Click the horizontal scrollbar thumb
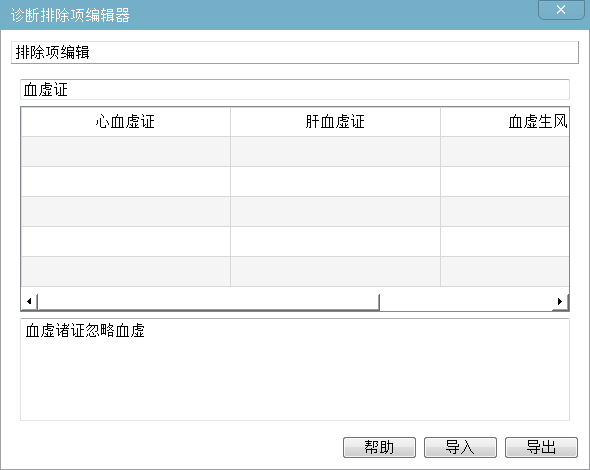The height and width of the screenshot is (470, 590). tap(208, 302)
